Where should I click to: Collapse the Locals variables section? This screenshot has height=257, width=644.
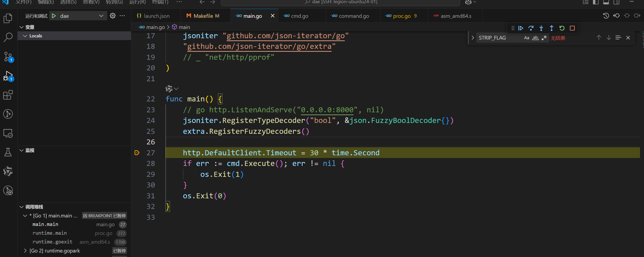25,36
